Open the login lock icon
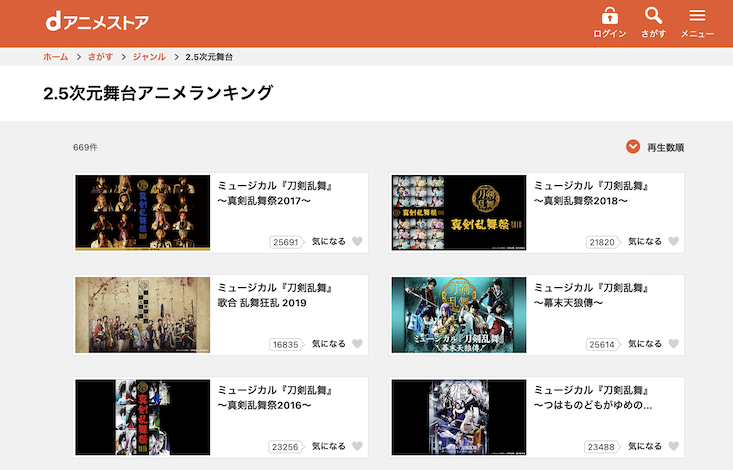Viewport: 733px width, 470px height. click(x=609, y=16)
